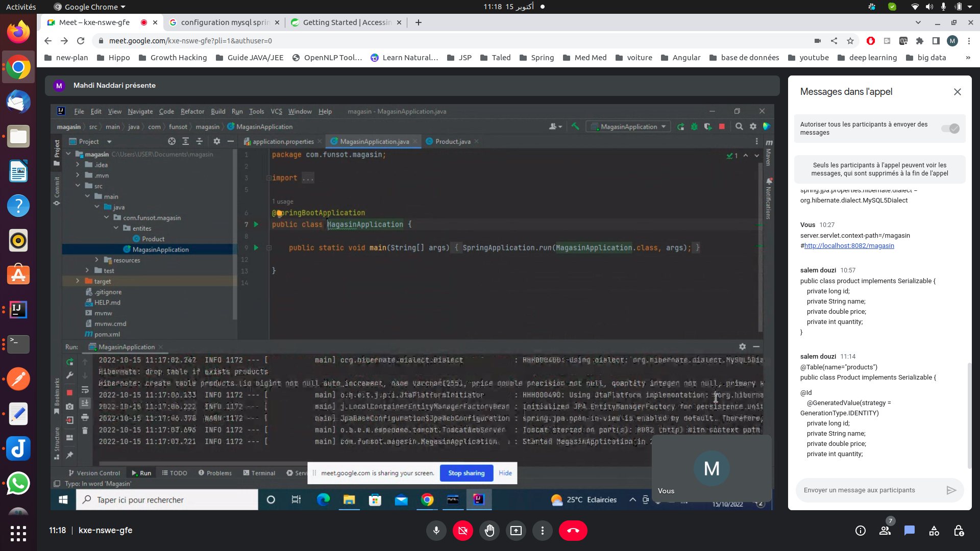Viewport: 980px width, 551px height.
Task: Show participants list icon
Action: point(885,531)
